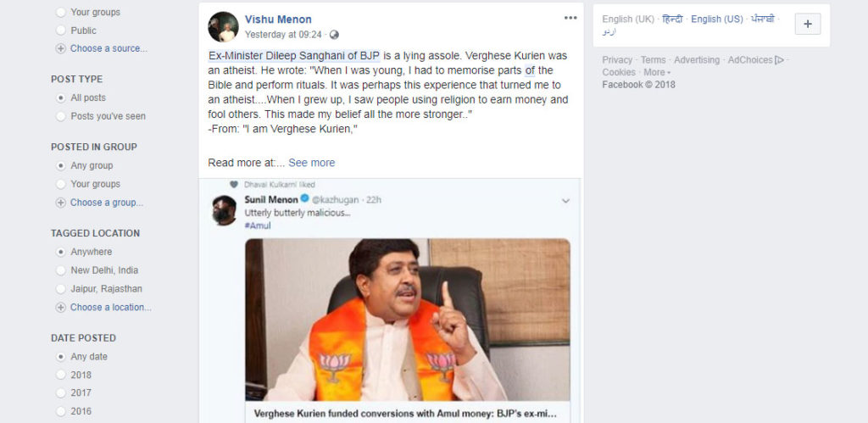Select New Delhi, India location filter
868x423 pixels.
[60, 270]
